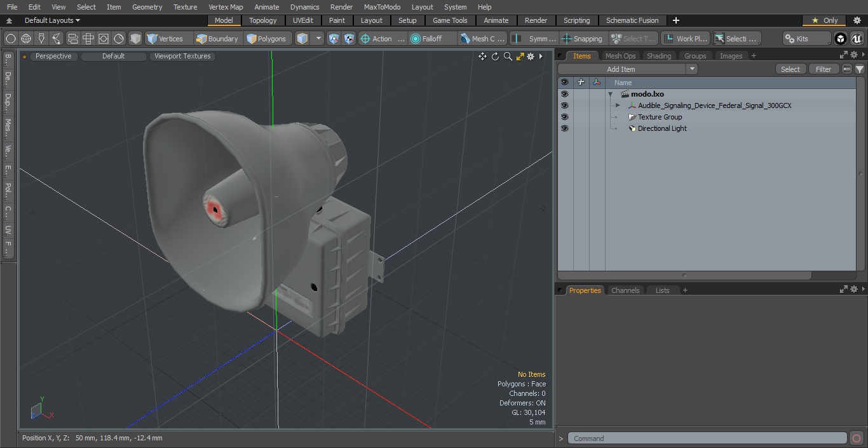Click the Unity icon beside Kits
Image resolution: width=868 pixels, height=448 pixels.
(841, 39)
